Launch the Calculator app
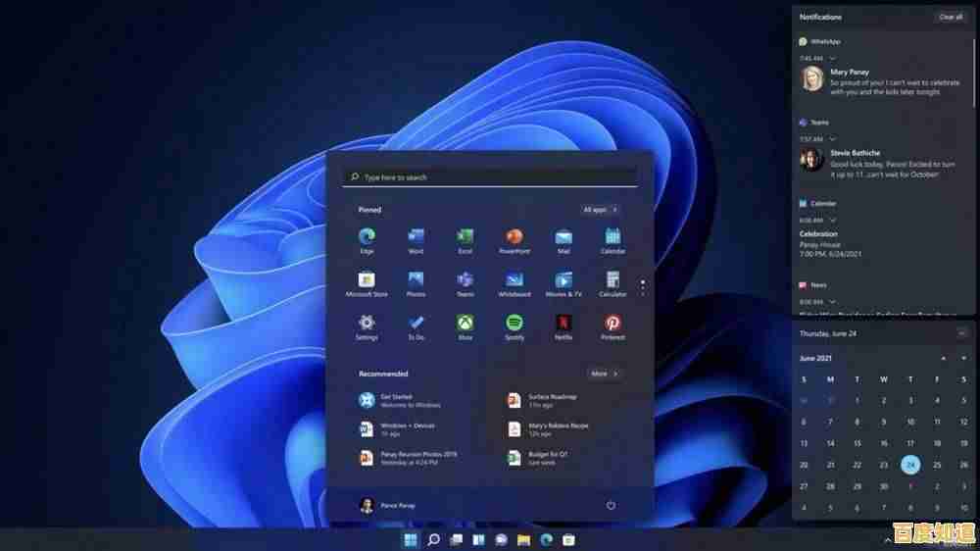This screenshot has width=980, height=551. [612, 280]
